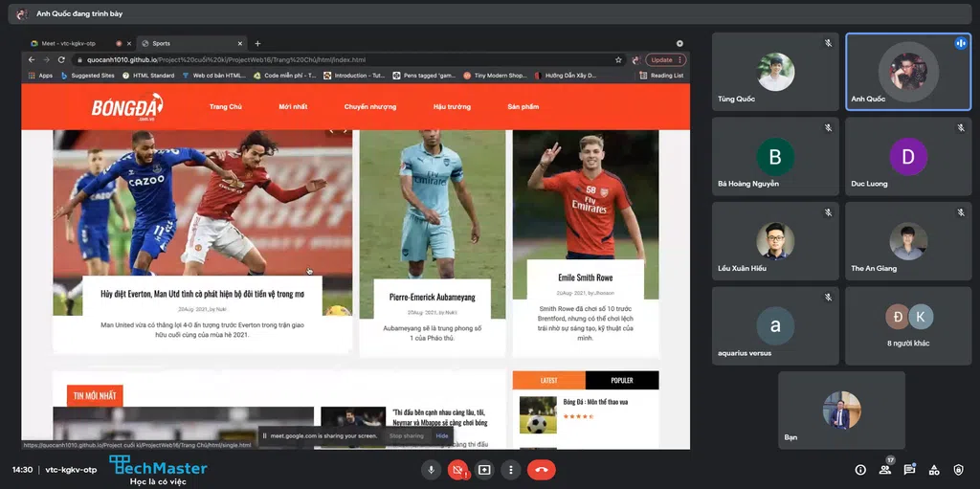Open Pens tagged 'gam...' bookmark
980x489 pixels.
tap(424, 76)
